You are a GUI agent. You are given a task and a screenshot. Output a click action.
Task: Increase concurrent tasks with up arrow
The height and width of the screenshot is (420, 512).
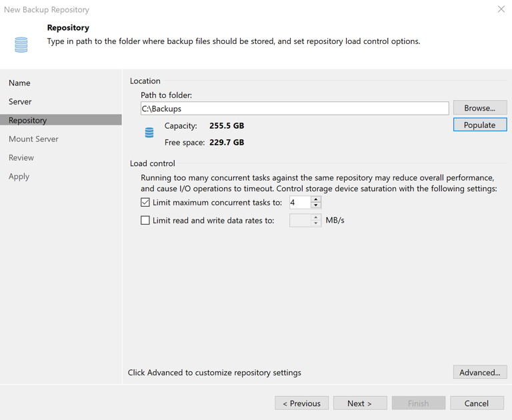316,199
